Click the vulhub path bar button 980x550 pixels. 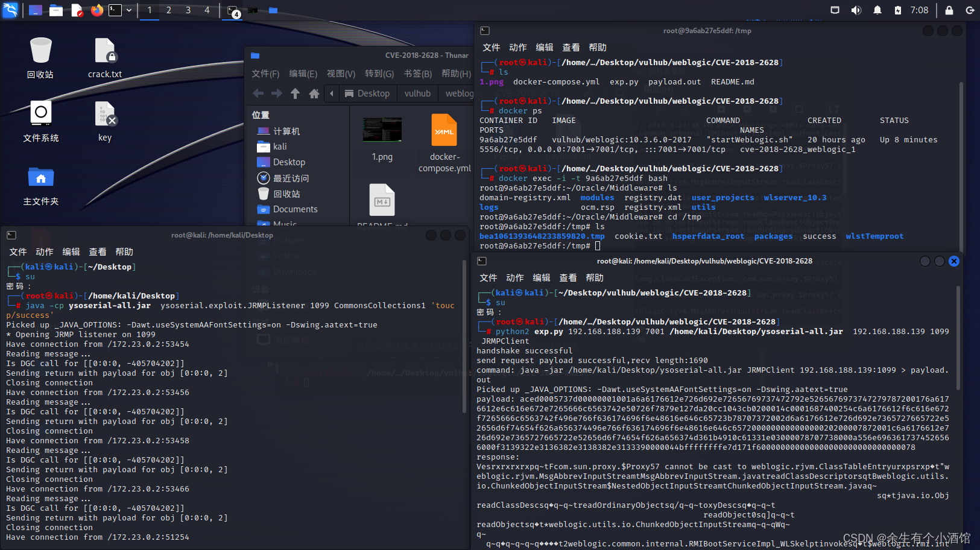tap(417, 93)
